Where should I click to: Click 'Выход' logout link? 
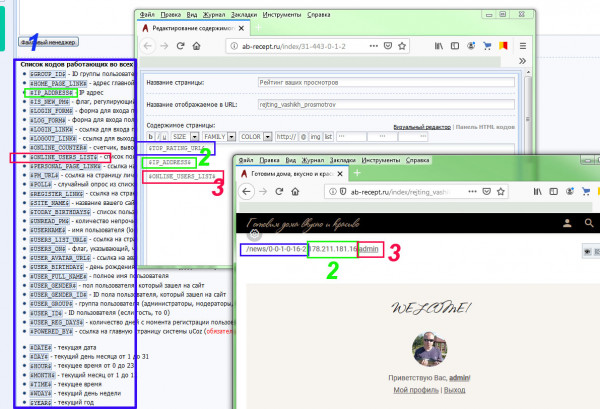click(x=455, y=390)
